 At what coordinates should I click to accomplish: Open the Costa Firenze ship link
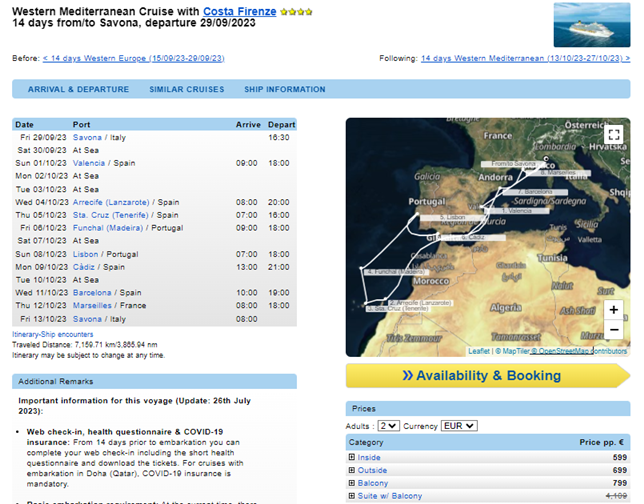(x=239, y=12)
